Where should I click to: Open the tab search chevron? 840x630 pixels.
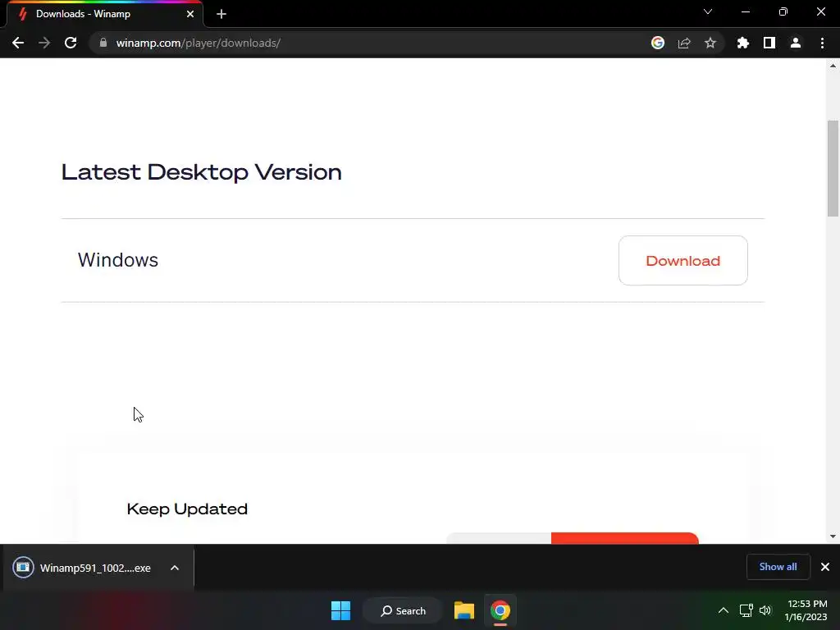[x=708, y=11]
